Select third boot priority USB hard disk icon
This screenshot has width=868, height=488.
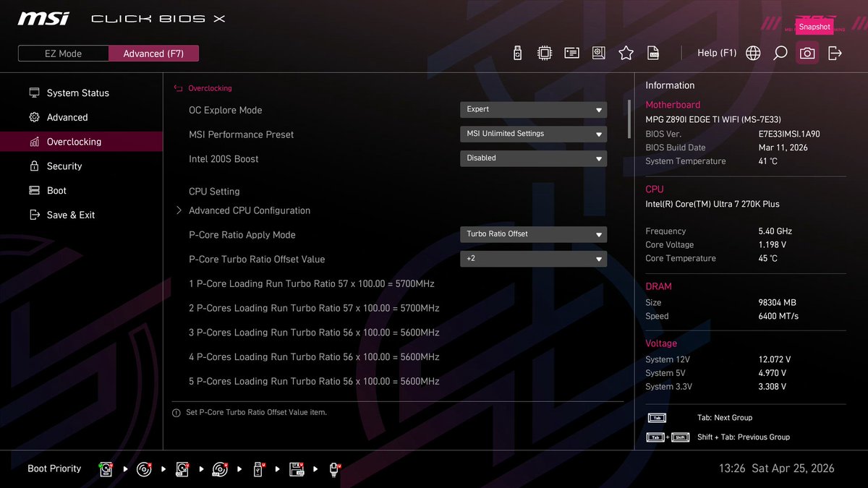(x=182, y=469)
